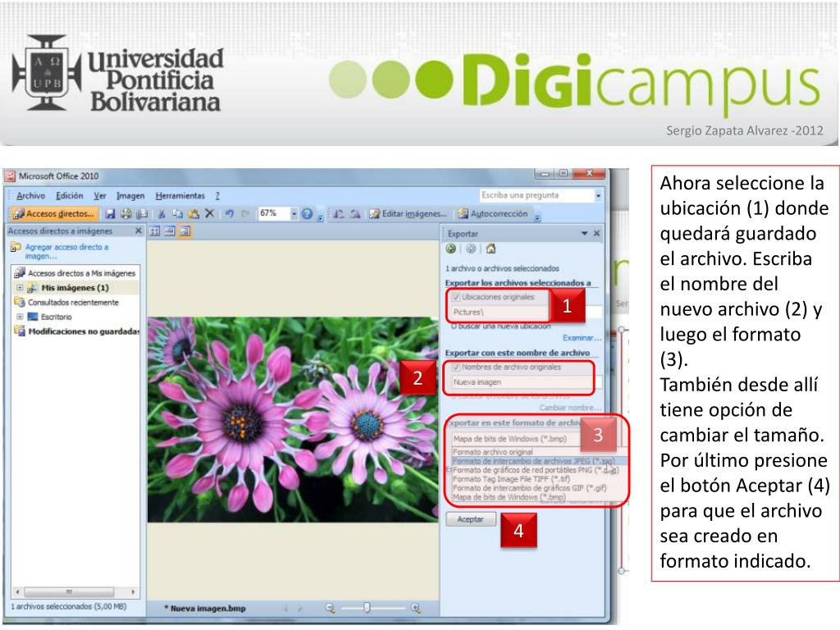The height and width of the screenshot is (630, 840).
Task: Click the Accesos directos toolbar button
Action: coord(53,214)
